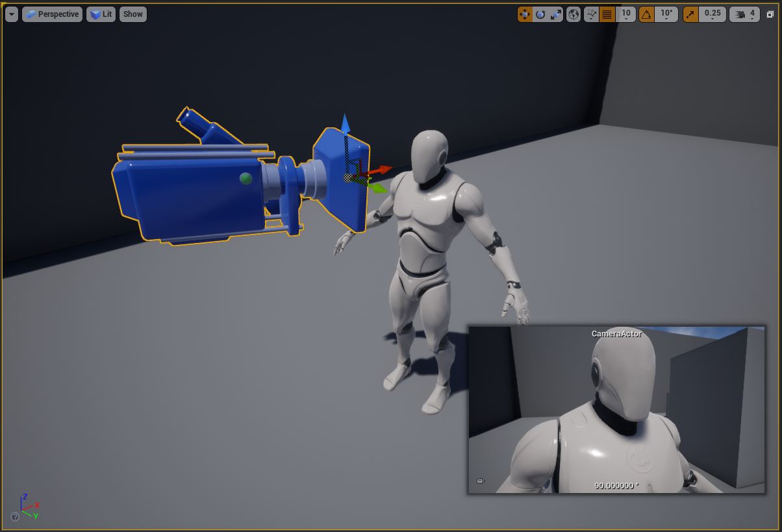This screenshot has width=782, height=532.
Task: Click the help question mark icon
Action: [14, 518]
